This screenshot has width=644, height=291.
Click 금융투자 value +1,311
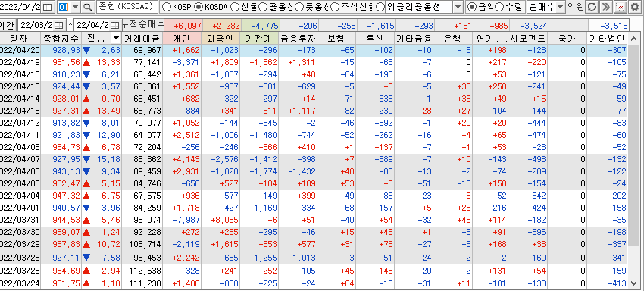coord(302,62)
